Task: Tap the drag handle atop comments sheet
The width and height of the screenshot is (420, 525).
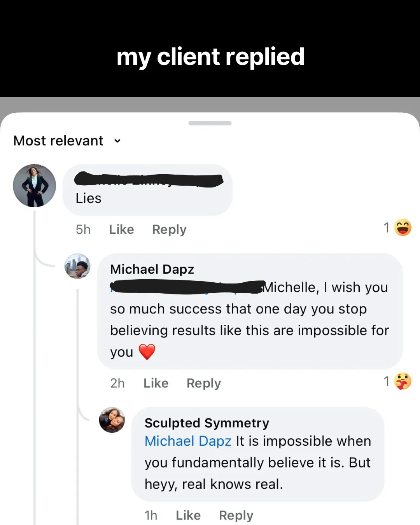Action: [x=210, y=123]
